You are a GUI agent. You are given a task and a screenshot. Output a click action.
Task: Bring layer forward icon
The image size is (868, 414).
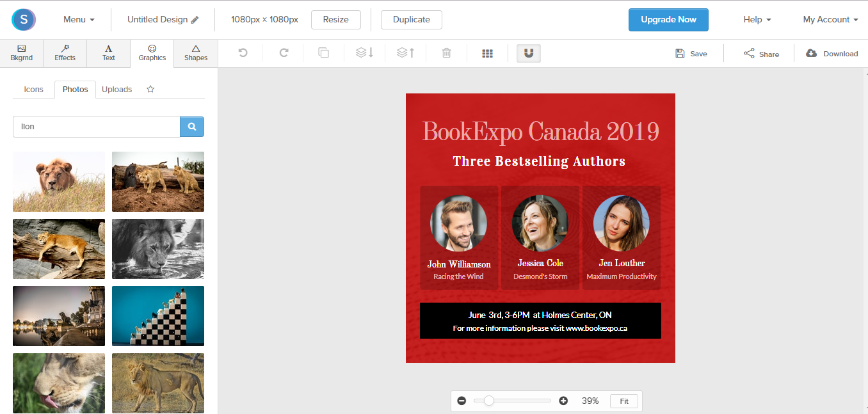pos(405,53)
